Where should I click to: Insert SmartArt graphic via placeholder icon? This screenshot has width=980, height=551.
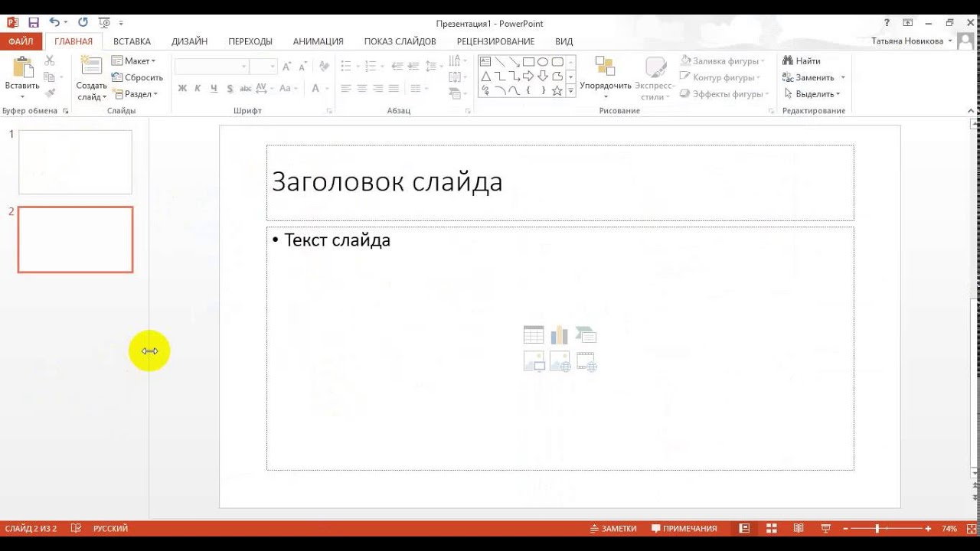point(586,335)
